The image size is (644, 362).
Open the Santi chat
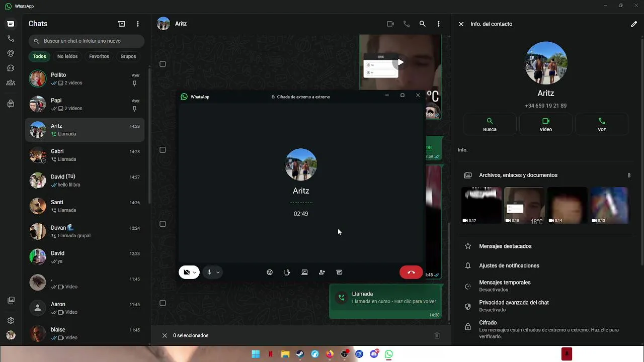pos(85,206)
